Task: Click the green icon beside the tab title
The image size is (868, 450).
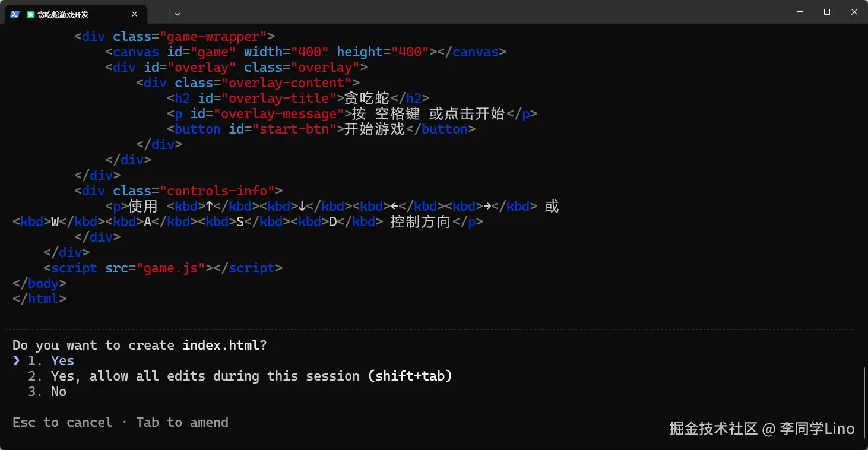Action: coord(30,14)
